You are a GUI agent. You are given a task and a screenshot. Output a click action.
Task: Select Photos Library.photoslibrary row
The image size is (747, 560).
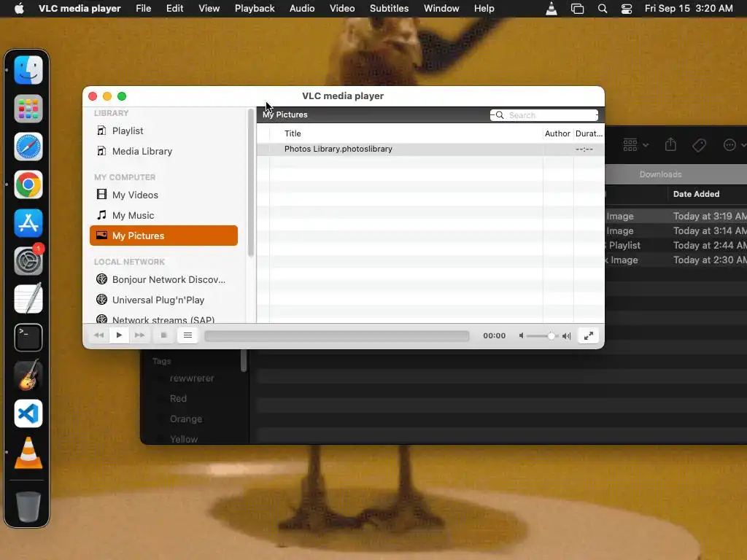pos(430,149)
